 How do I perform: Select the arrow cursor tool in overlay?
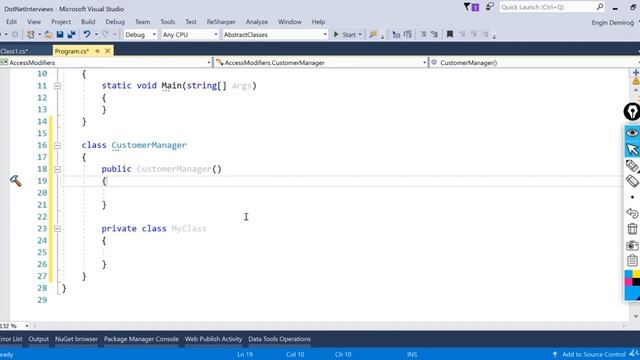(x=632, y=149)
